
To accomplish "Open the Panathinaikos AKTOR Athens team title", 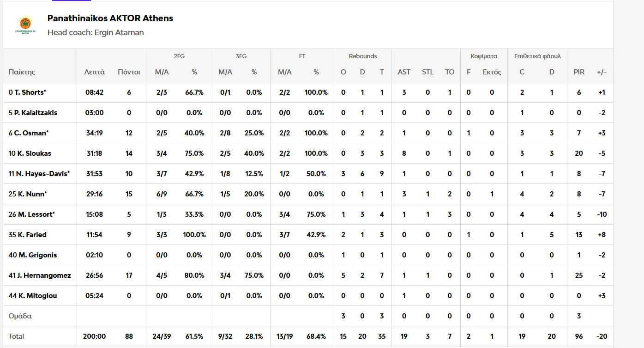I will 110,18.
